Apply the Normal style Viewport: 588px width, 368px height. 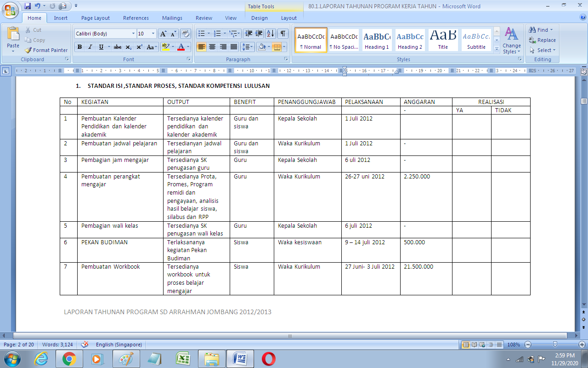[x=311, y=40]
